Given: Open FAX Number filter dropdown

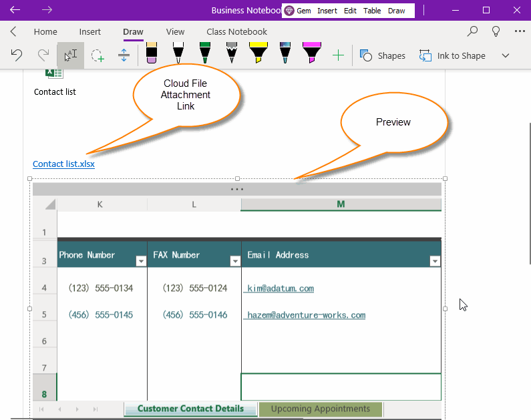Looking at the screenshot, I should (x=235, y=261).
